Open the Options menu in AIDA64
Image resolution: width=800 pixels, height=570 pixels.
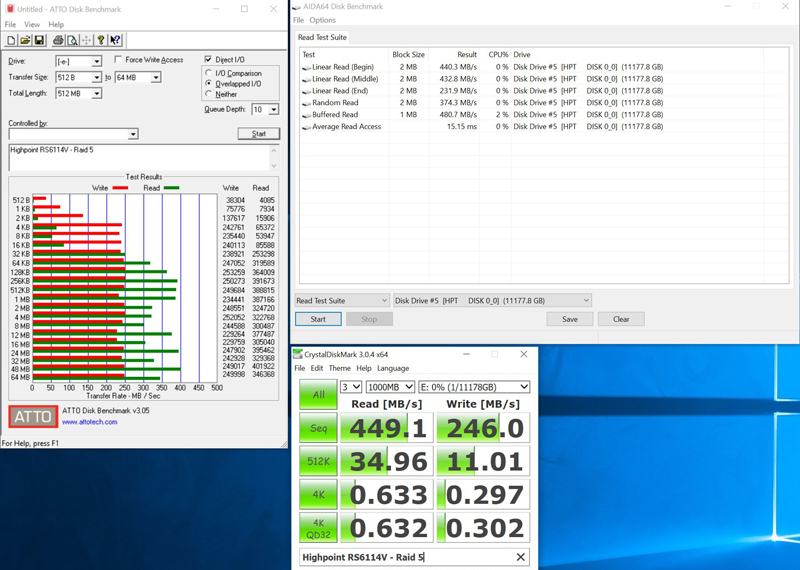pyautogui.click(x=322, y=20)
